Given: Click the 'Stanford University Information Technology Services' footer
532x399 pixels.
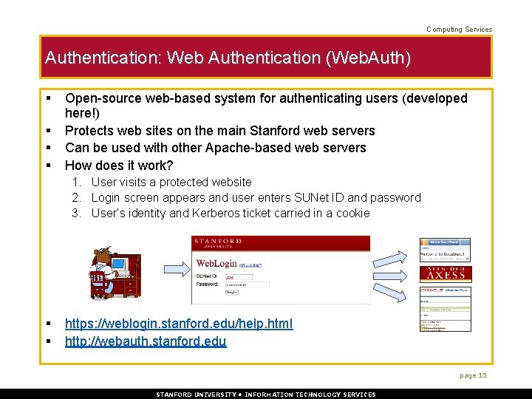Looking at the screenshot, I should [266, 395].
